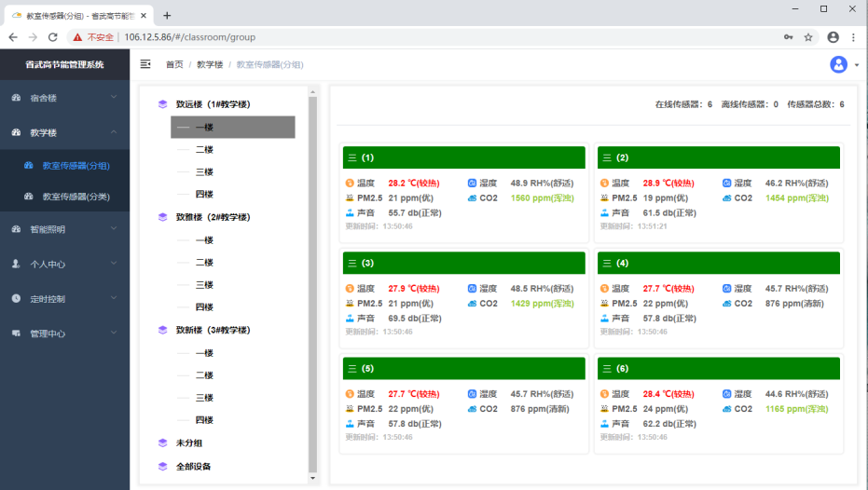Open the 管理中心 menu item
This screenshot has height=490, width=868.
(x=64, y=333)
